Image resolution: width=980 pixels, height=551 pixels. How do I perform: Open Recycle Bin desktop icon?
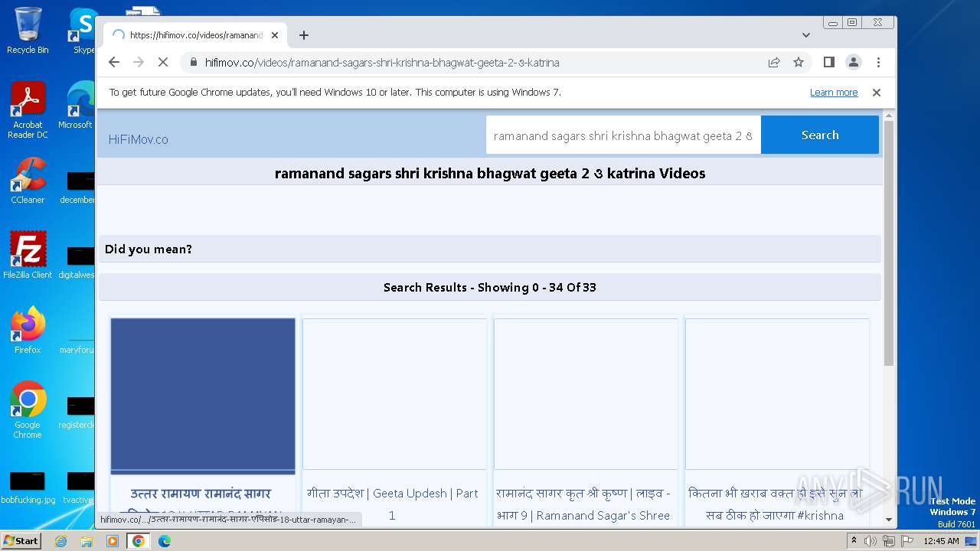coord(28,31)
